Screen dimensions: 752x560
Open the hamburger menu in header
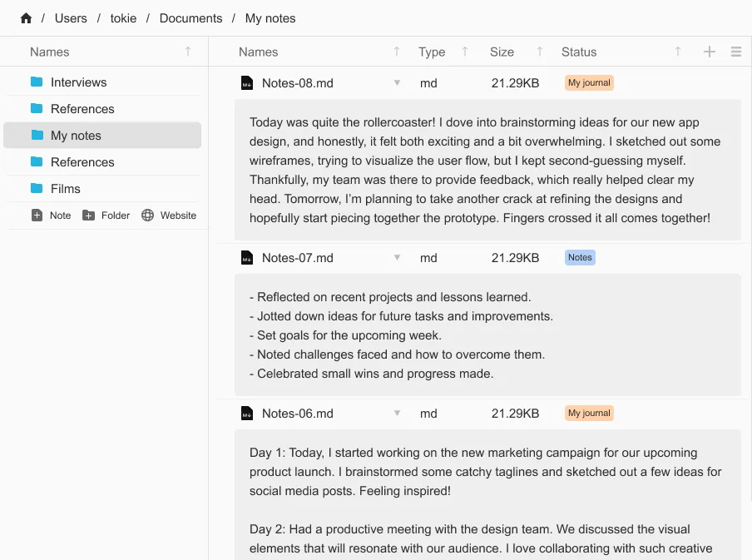tap(735, 52)
